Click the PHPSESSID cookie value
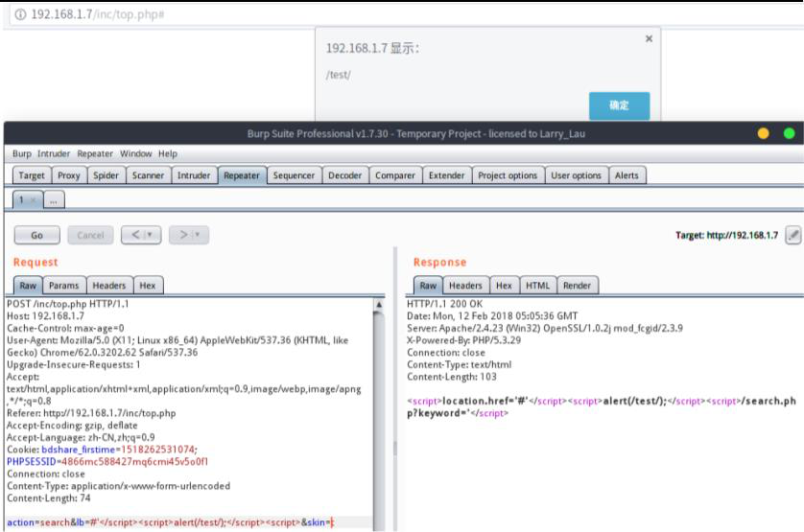804x532 pixels. [135, 462]
